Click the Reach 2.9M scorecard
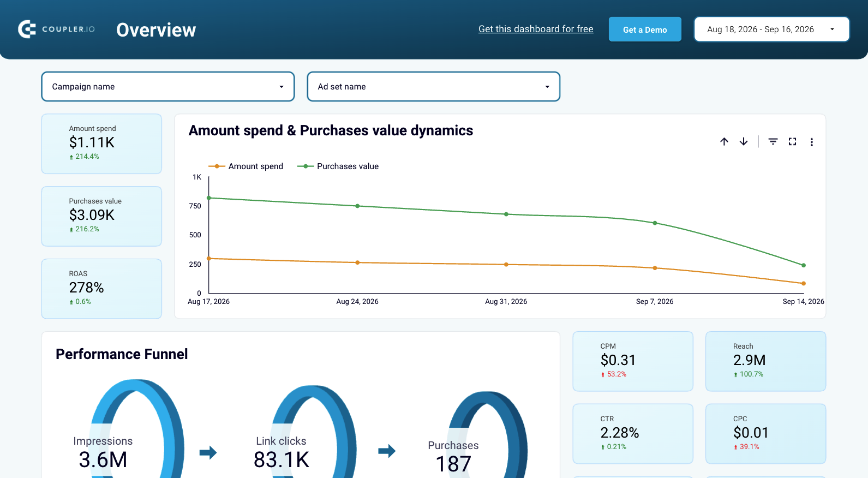Image resolution: width=868 pixels, height=478 pixels. tap(766, 361)
